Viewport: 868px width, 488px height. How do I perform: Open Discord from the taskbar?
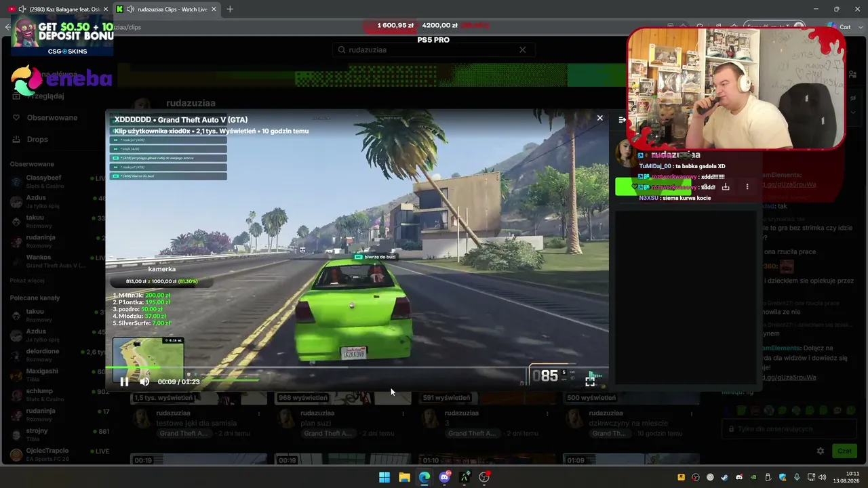pos(445,477)
